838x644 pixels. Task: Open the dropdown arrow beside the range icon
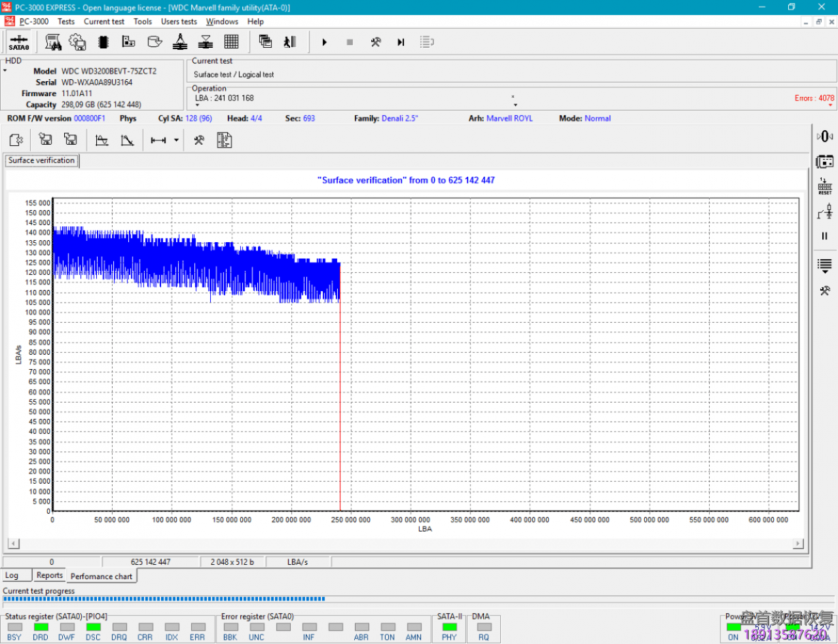pos(176,140)
